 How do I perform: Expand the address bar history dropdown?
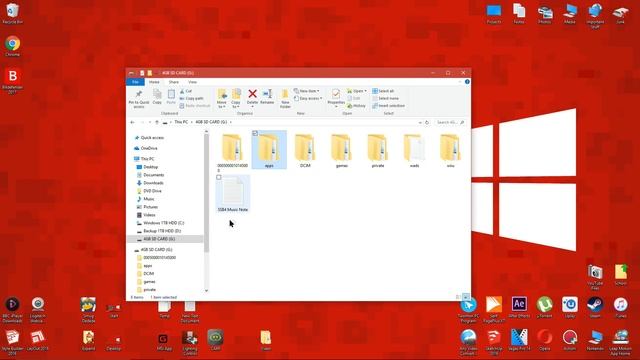420,122
